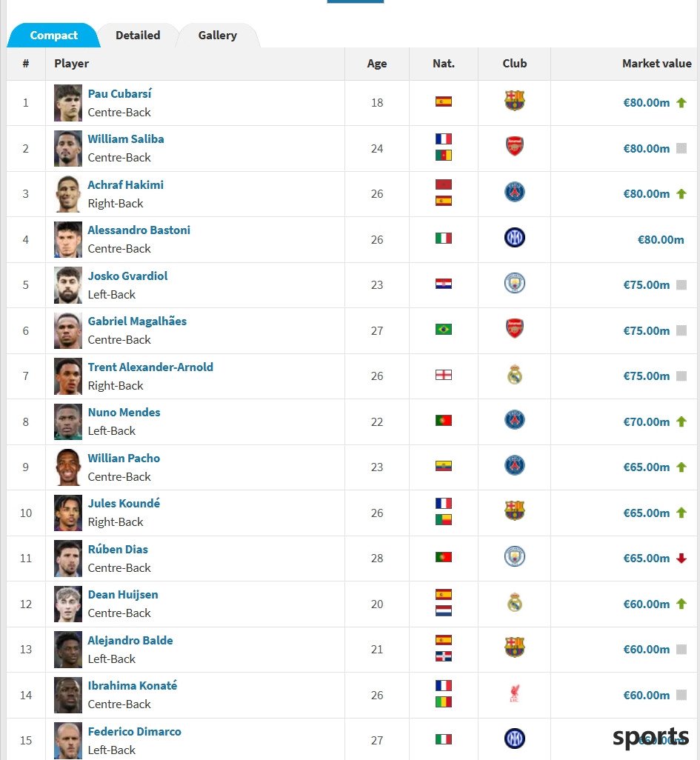Open Willian Pacho's player profile link

point(124,458)
